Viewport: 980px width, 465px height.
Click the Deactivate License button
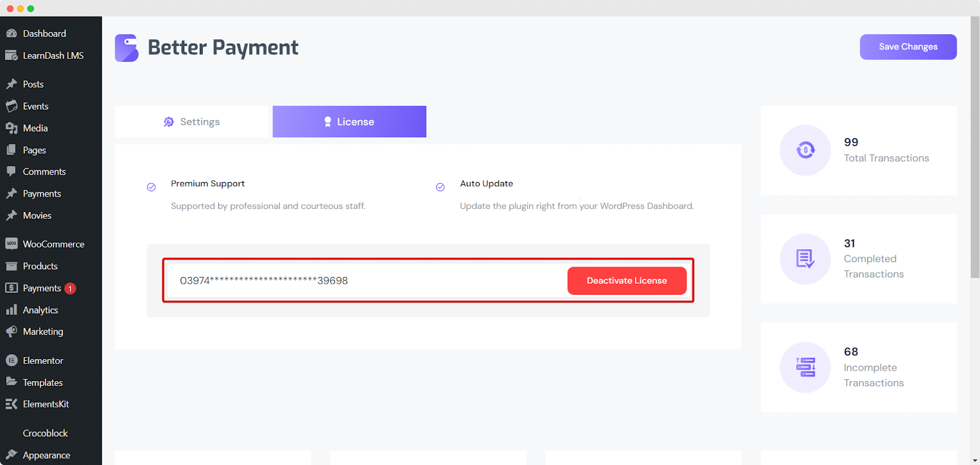pos(627,281)
